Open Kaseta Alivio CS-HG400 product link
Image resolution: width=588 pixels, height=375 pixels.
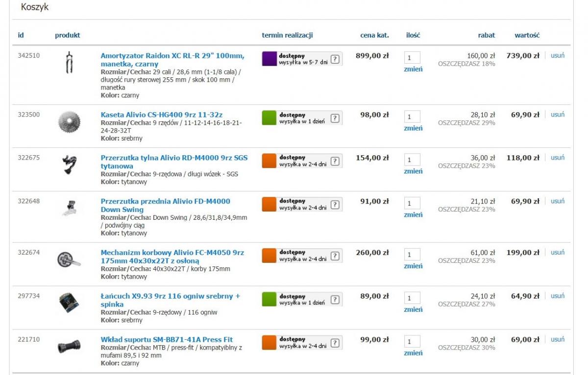(x=162, y=115)
